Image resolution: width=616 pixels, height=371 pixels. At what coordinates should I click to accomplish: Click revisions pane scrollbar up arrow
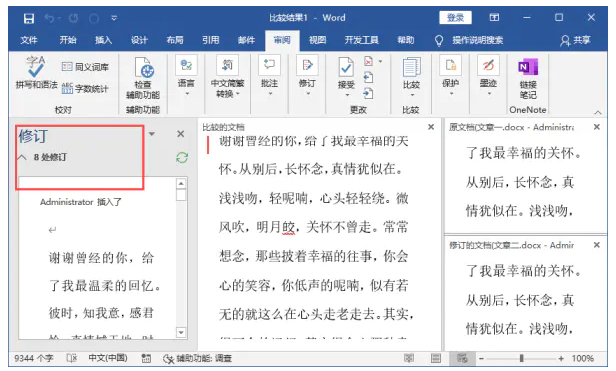tap(181, 184)
